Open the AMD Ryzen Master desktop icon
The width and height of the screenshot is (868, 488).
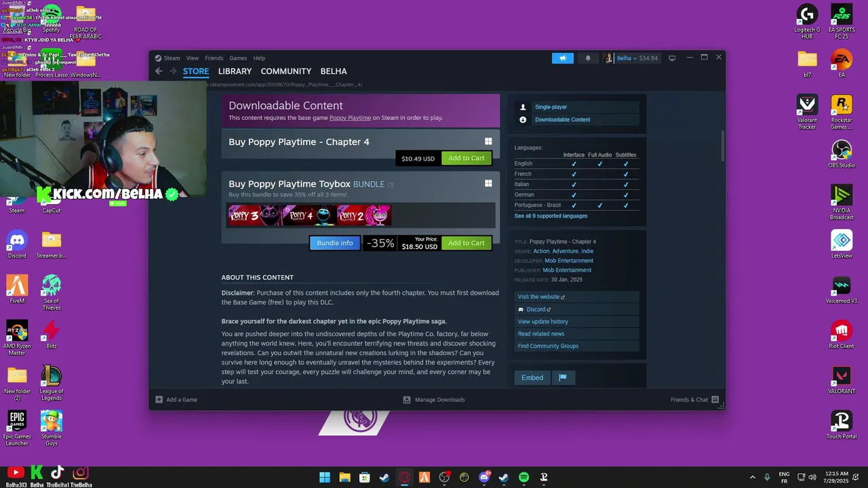click(17, 338)
